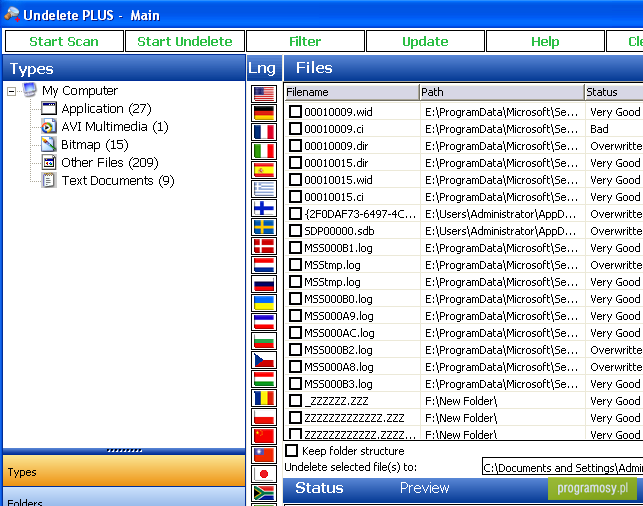Open the Types pane at bottom

pyautogui.click(x=124, y=472)
